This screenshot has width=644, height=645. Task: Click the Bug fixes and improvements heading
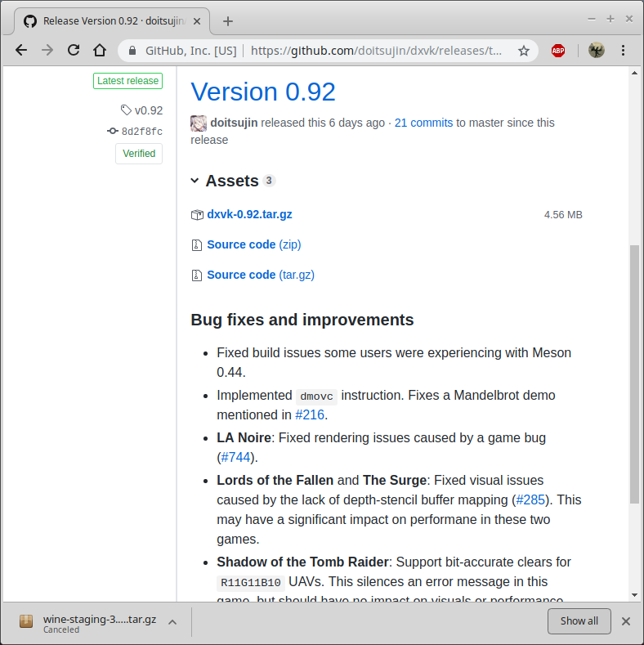[302, 320]
